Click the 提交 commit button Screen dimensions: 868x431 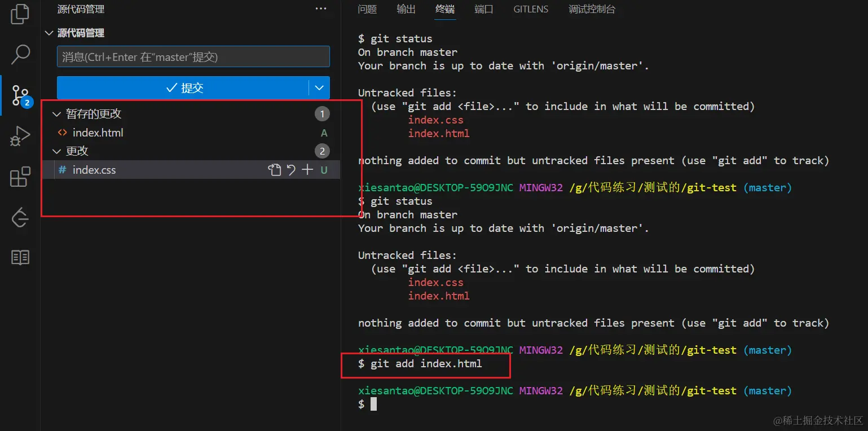click(183, 88)
